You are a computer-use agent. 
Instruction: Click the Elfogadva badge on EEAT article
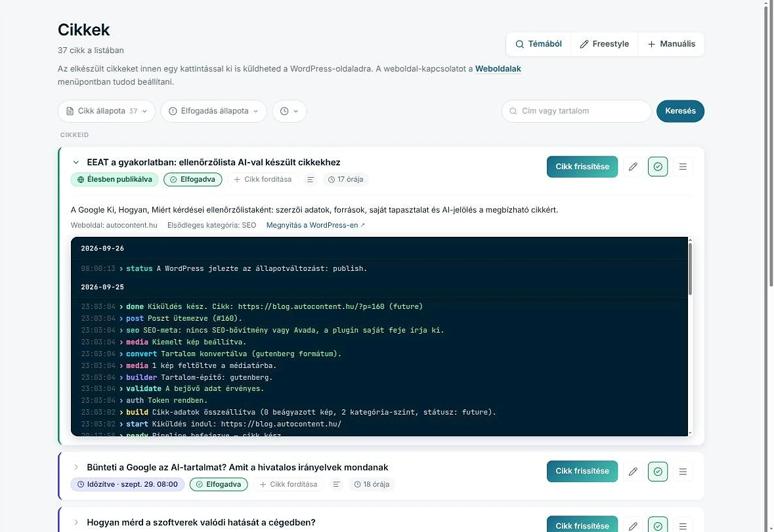192,180
